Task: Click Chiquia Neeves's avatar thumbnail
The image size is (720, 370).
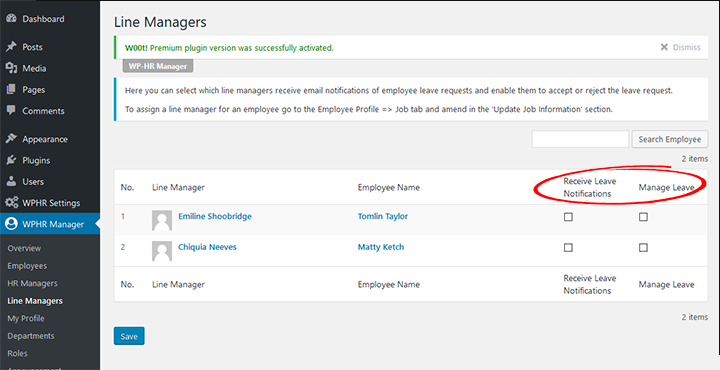Action: 162,251
